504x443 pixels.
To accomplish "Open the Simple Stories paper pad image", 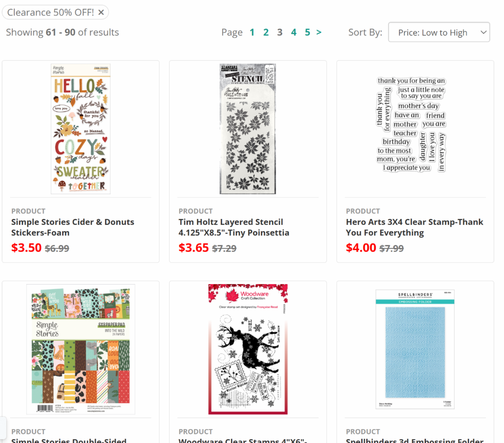I will click(x=81, y=349).
